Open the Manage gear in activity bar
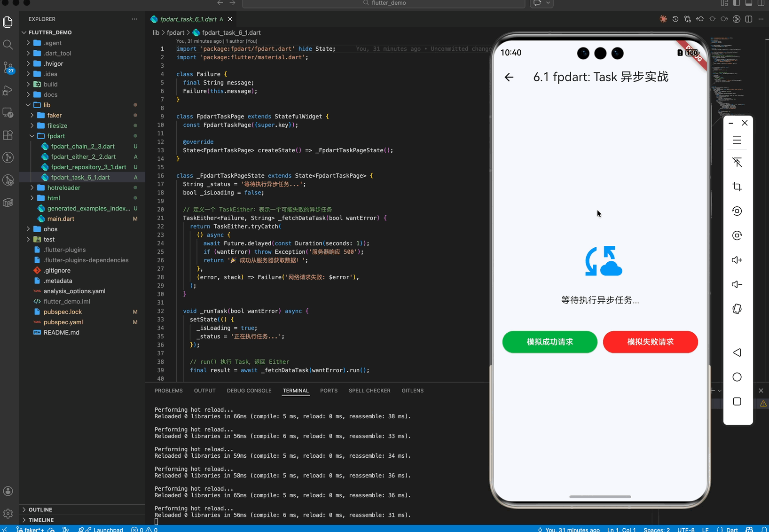This screenshot has height=532, width=769. 8,514
